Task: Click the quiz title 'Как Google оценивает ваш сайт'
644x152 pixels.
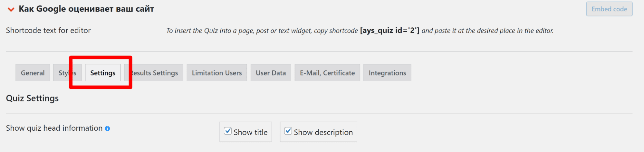Action: pyautogui.click(x=86, y=9)
